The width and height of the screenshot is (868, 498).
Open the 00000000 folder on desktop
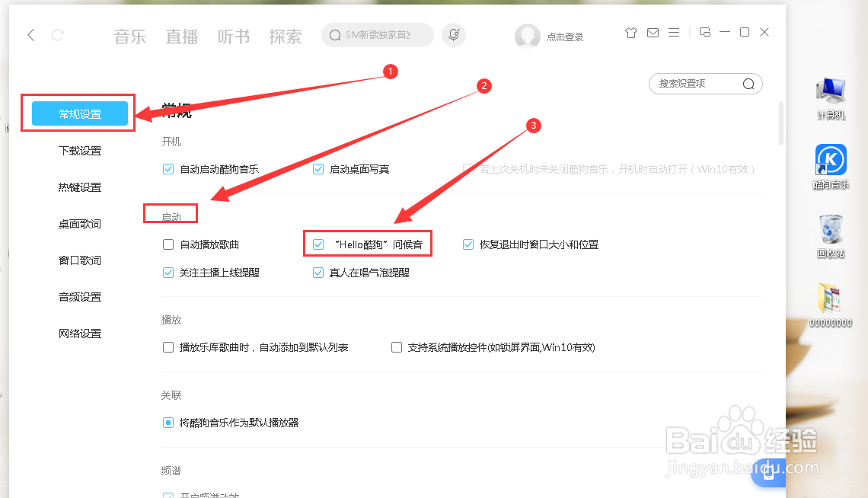point(831,305)
